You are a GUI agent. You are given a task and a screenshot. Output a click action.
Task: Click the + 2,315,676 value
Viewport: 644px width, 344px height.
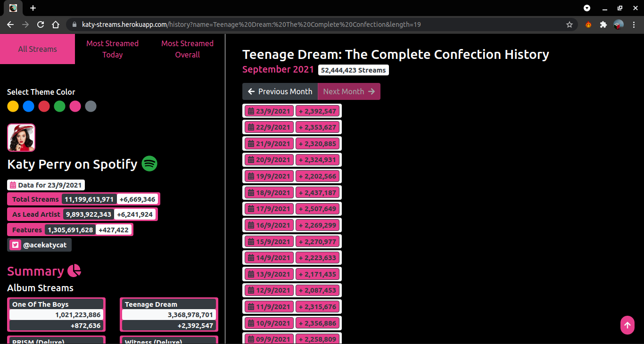pos(318,307)
